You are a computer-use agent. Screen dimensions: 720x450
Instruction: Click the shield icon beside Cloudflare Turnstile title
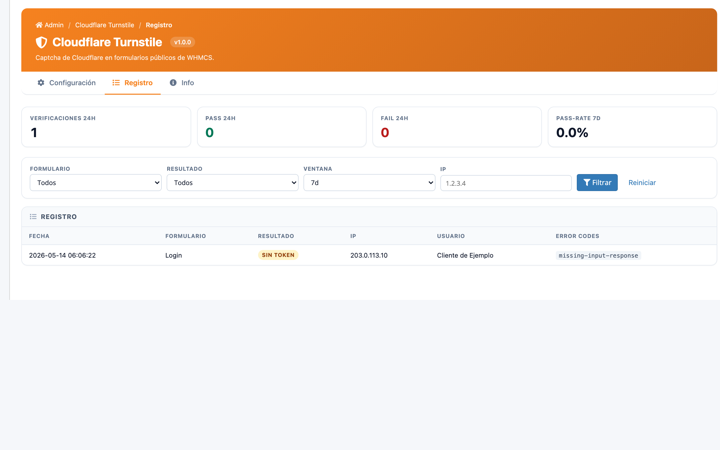click(x=41, y=42)
